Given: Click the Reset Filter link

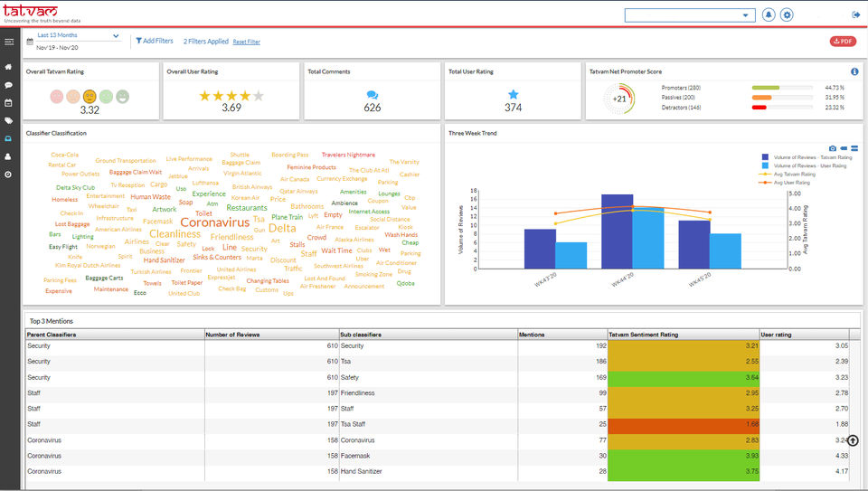Looking at the screenshot, I should [246, 42].
